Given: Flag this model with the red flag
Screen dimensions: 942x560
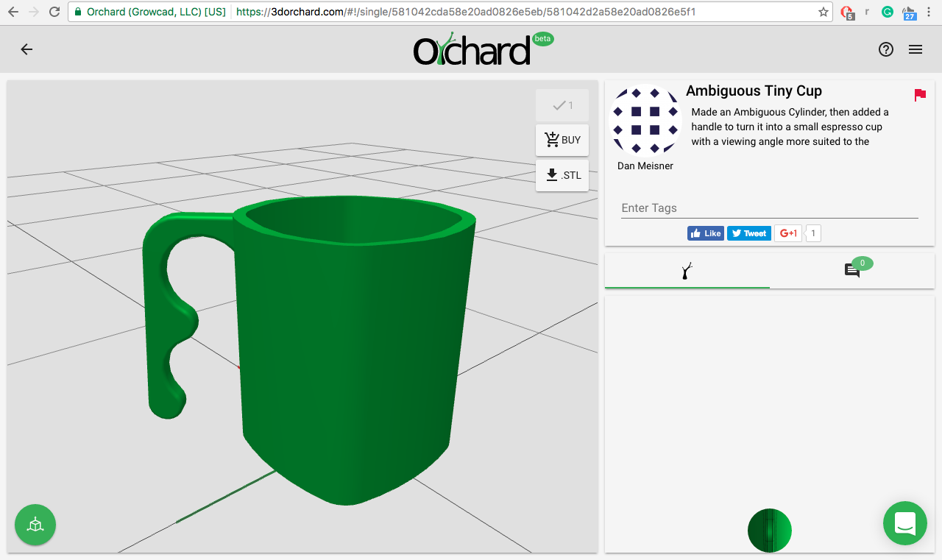Looking at the screenshot, I should coord(920,95).
